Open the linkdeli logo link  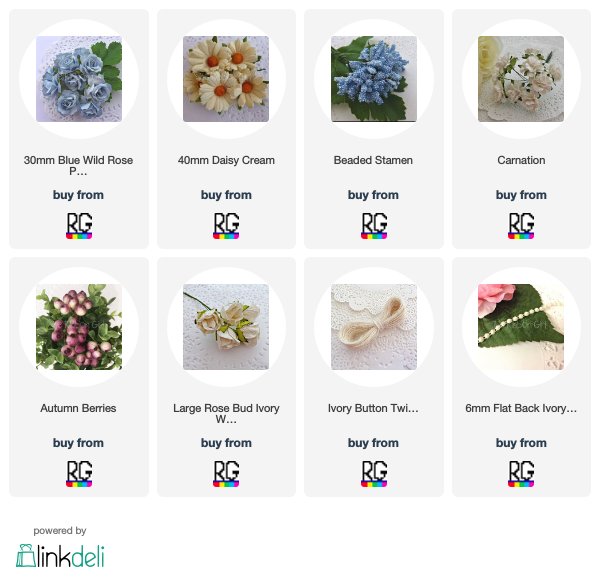point(60,556)
